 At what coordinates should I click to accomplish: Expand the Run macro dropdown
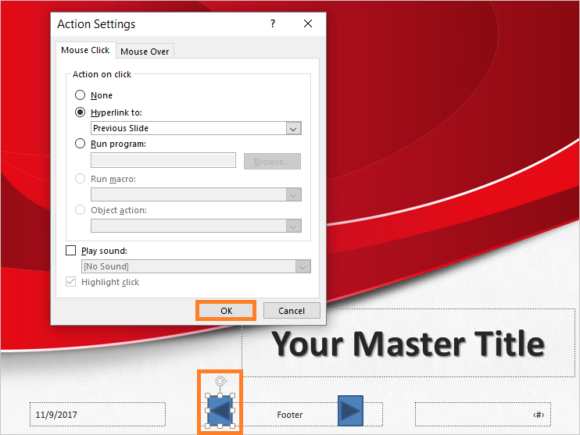point(294,195)
